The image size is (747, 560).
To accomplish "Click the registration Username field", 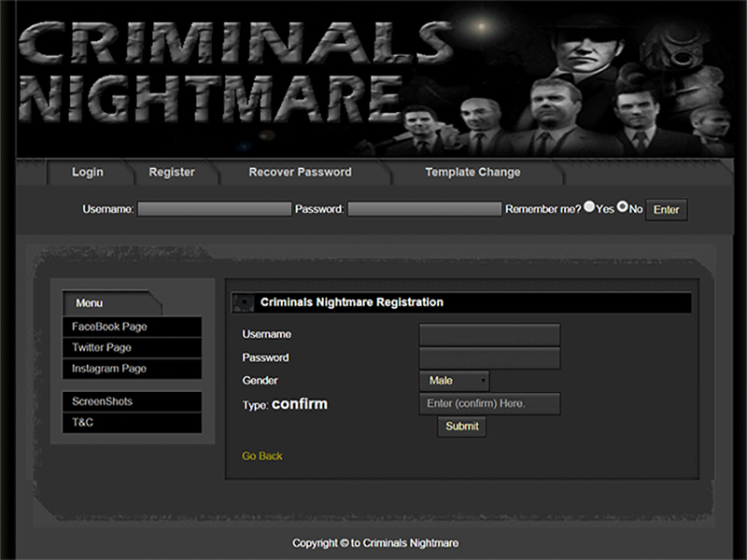I will pos(489,335).
